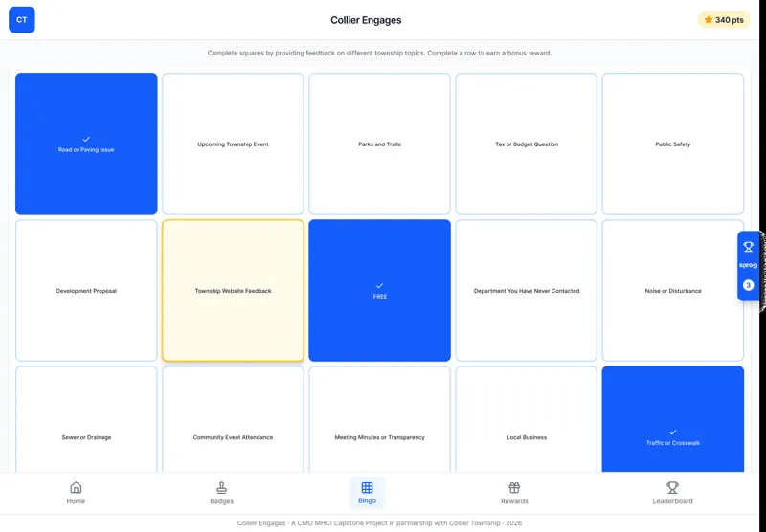The height and width of the screenshot is (532, 766).
Task: Go to Home in bottom navigation
Action: (76, 493)
